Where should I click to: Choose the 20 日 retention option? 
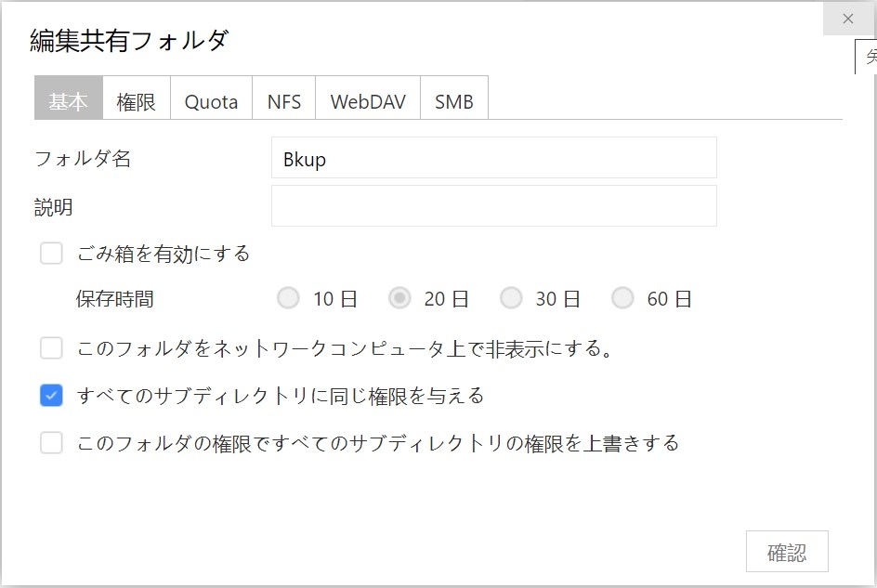[400, 298]
